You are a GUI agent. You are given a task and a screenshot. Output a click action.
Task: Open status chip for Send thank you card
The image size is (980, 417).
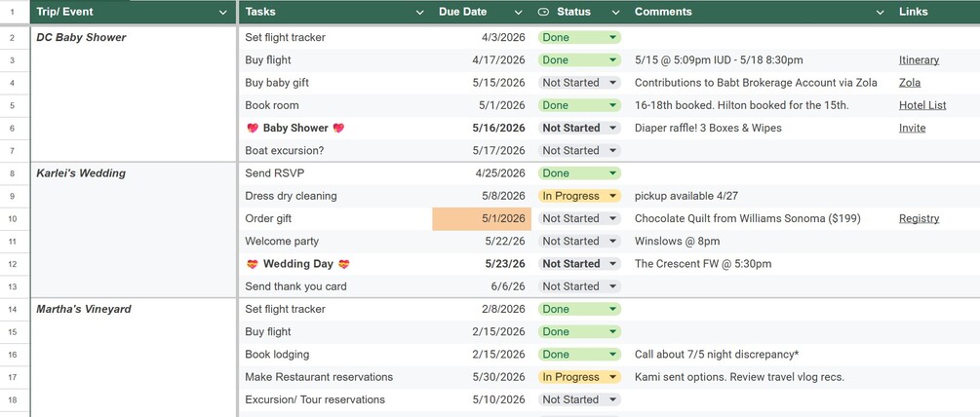[x=579, y=286]
